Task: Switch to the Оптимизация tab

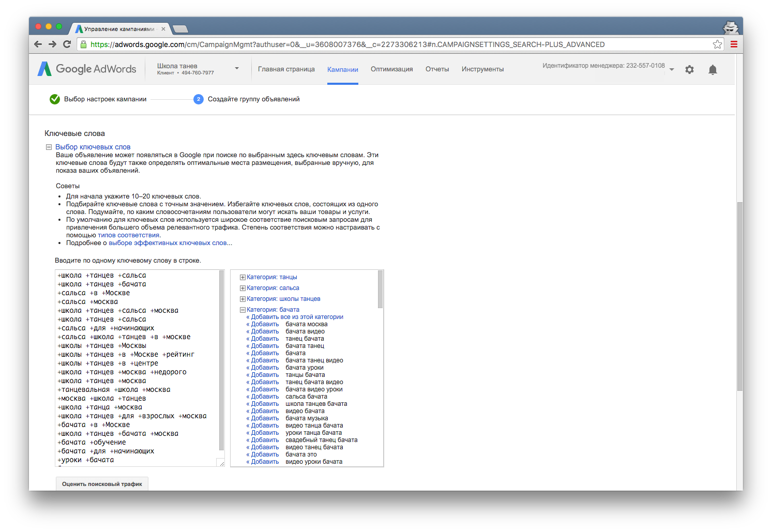Action: pos(391,69)
